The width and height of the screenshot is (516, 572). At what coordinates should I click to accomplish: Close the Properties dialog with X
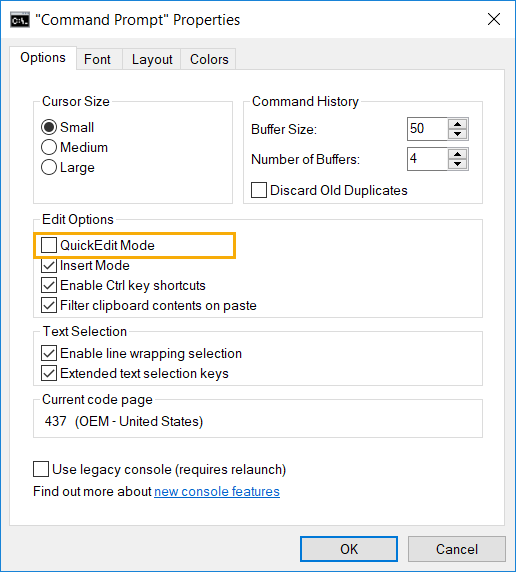click(x=494, y=19)
